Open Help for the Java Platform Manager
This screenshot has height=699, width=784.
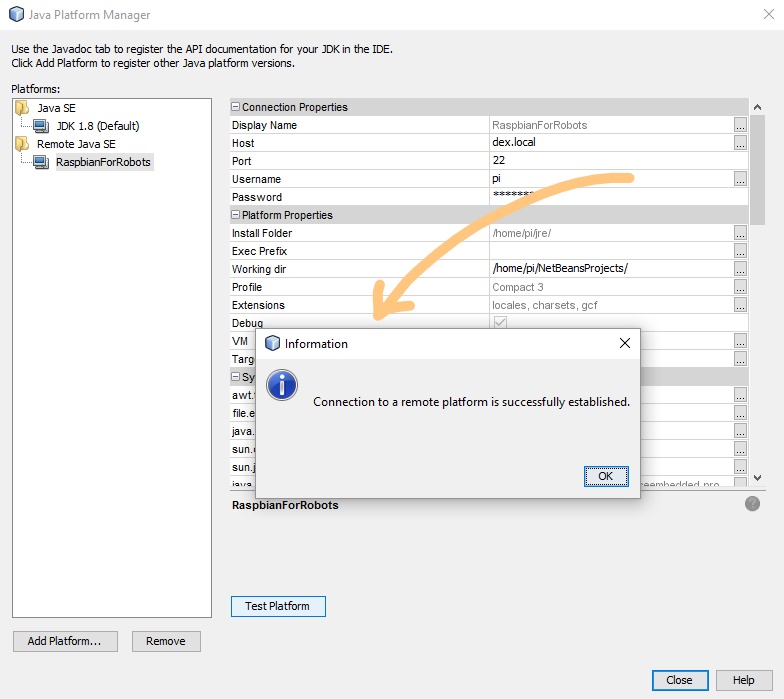tap(744, 680)
